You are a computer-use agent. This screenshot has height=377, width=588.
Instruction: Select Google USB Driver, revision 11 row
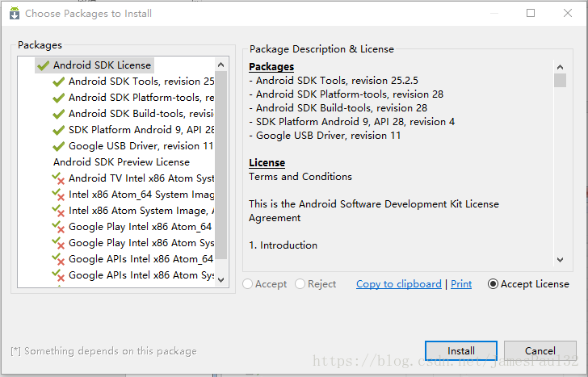pyautogui.click(x=133, y=146)
